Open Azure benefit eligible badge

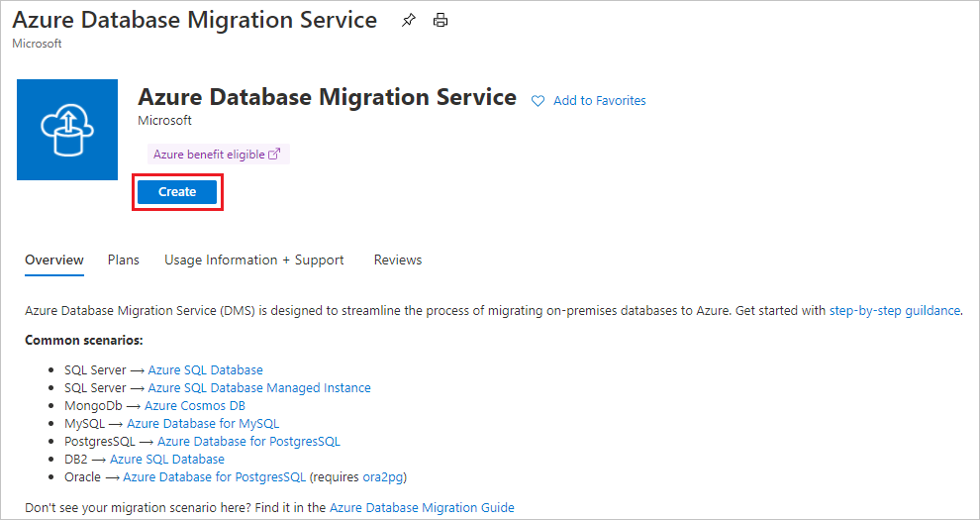click(x=209, y=155)
